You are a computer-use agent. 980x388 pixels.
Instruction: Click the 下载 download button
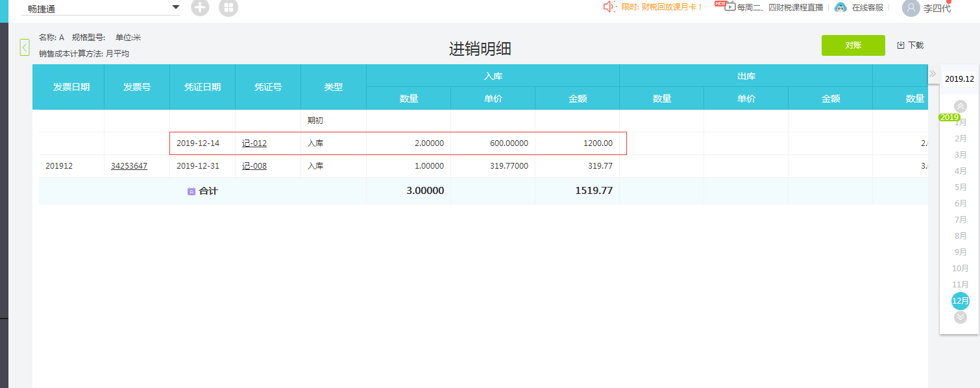[910, 45]
